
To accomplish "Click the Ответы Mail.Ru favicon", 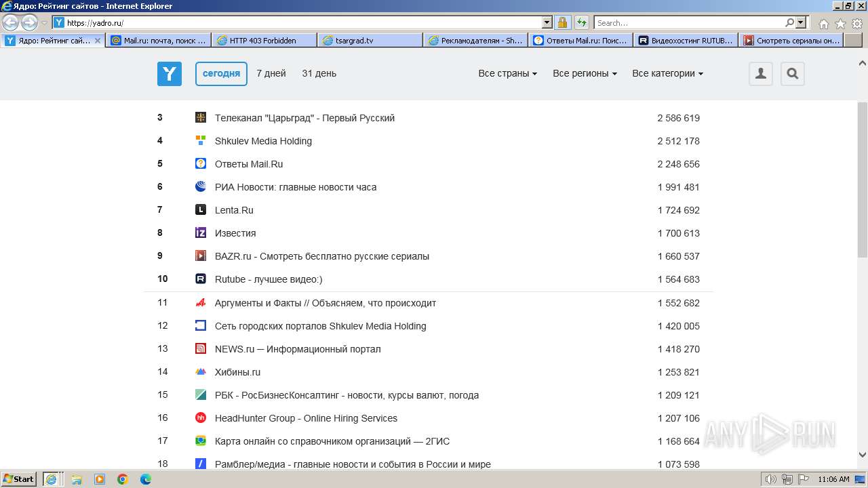I will (x=201, y=163).
